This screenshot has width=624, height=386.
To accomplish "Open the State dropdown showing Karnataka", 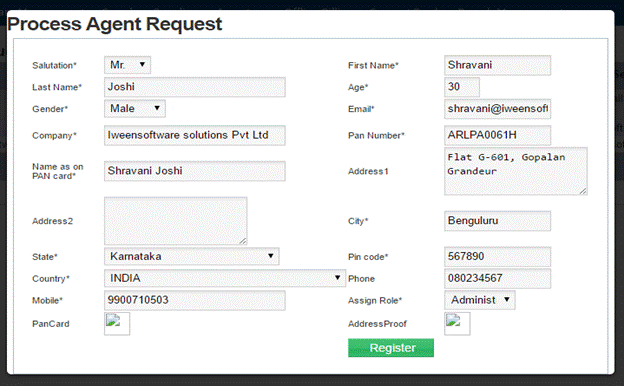I will click(x=191, y=256).
